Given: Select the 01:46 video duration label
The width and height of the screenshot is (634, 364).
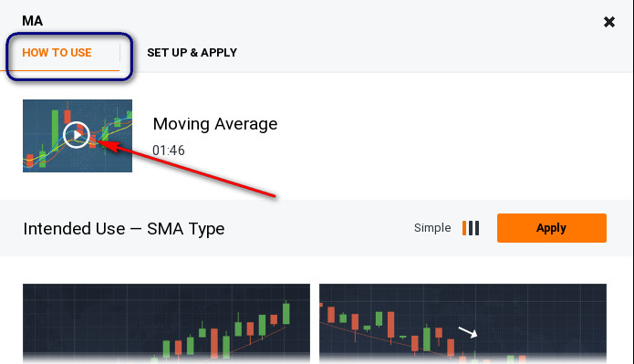Looking at the screenshot, I should point(169,151).
